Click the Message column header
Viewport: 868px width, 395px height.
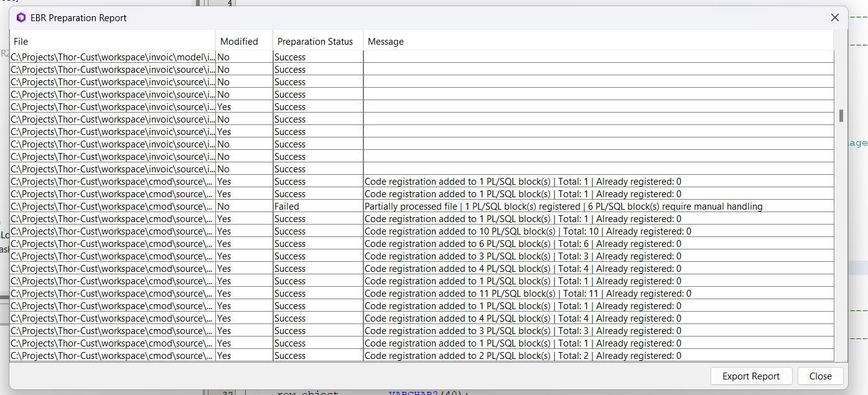click(597, 42)
